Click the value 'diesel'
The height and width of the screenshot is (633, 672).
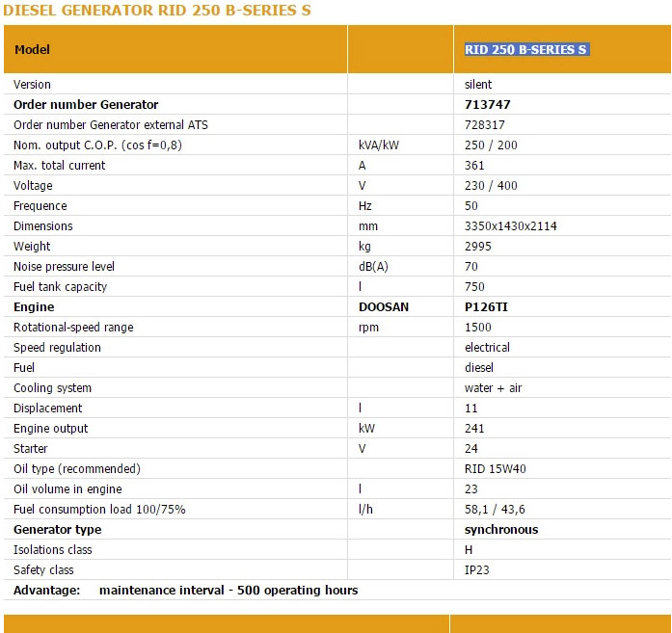pos(479,368)
